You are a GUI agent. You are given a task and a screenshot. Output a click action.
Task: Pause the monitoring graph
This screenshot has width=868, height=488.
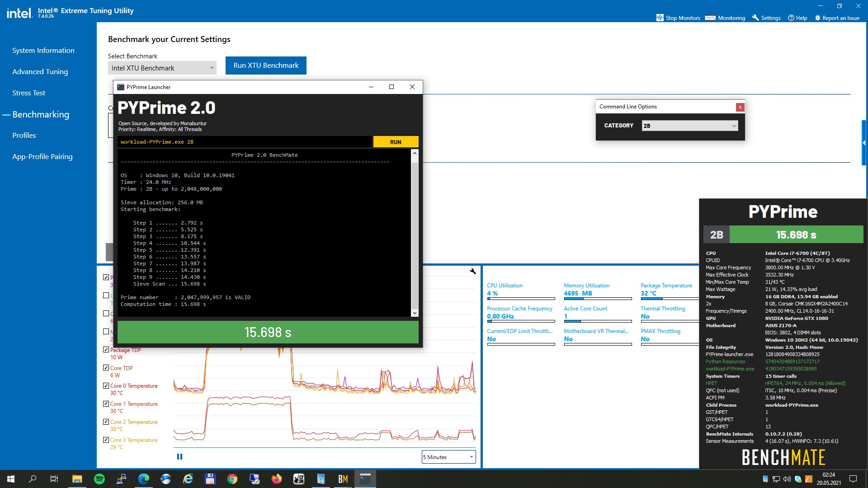(179, 456)
